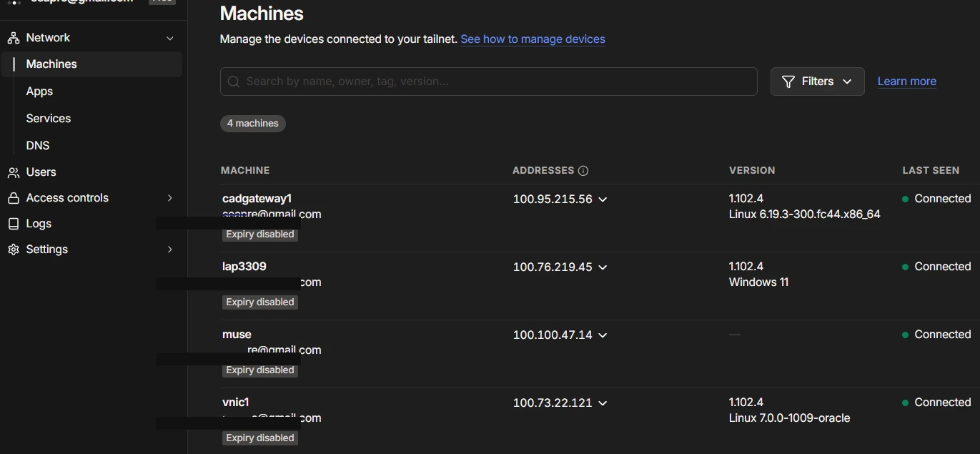This screenshot has width=980, height=454.
Task: Click the Users icon in sidebar
Action: click(x=13, y=172)
